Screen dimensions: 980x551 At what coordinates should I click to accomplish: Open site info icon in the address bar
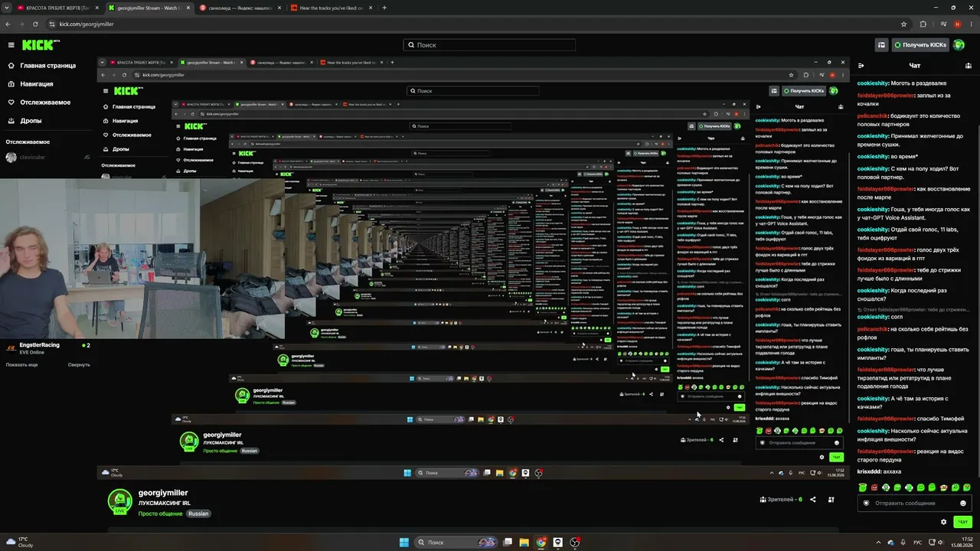[53, 24]
